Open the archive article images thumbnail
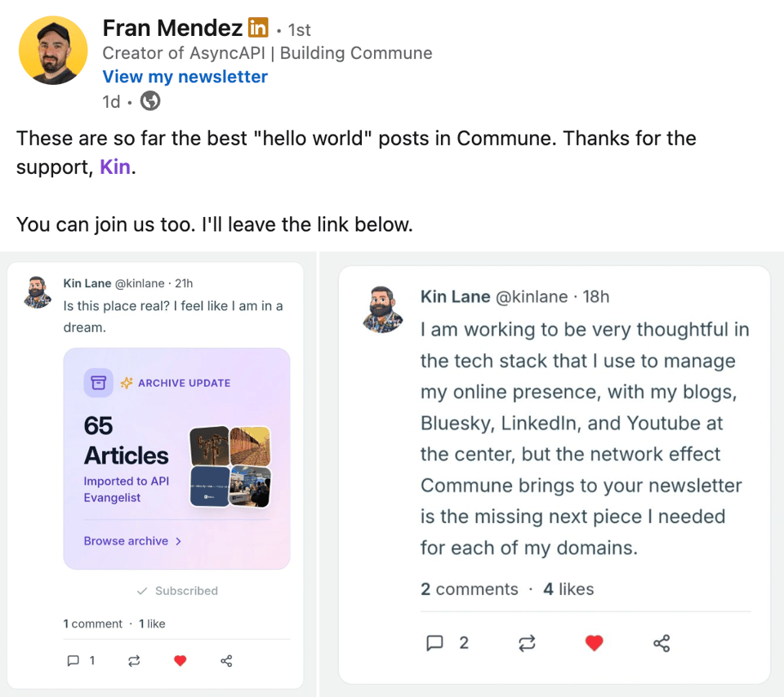784x697 pixels. coord(229,466)
